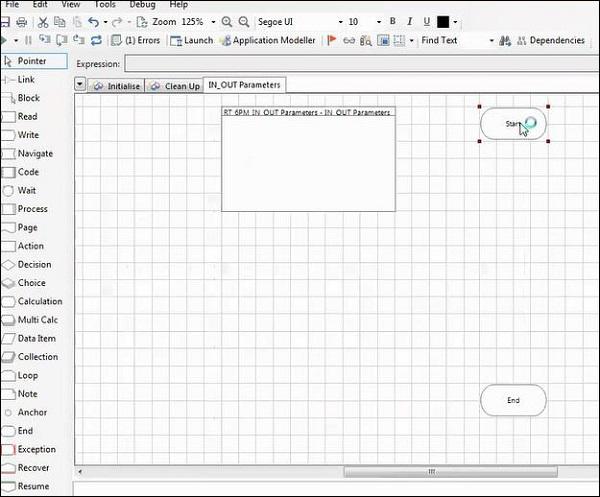Click the Zoom Out magnifier icon
Screen dimensions: 600x497
(244, 22)
